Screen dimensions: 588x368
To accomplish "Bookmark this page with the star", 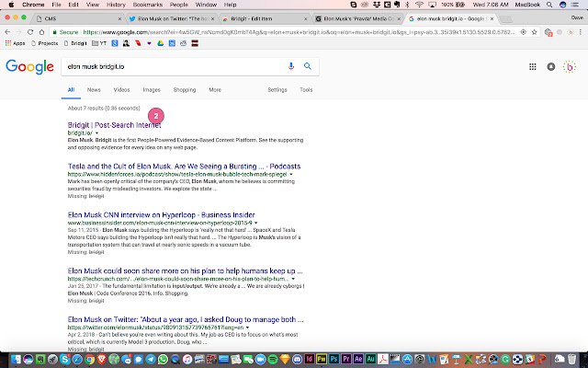I will click(535, 32).
